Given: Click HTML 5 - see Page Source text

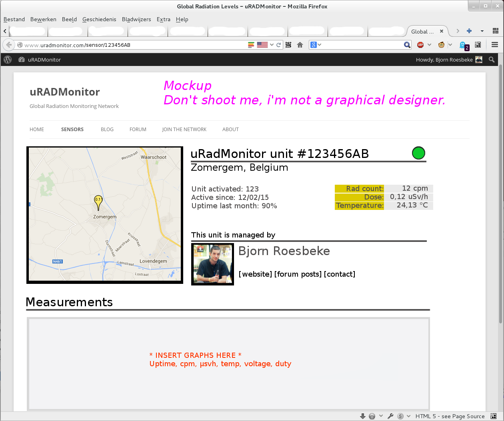Looking at the screenshot, I should (450, 416).
